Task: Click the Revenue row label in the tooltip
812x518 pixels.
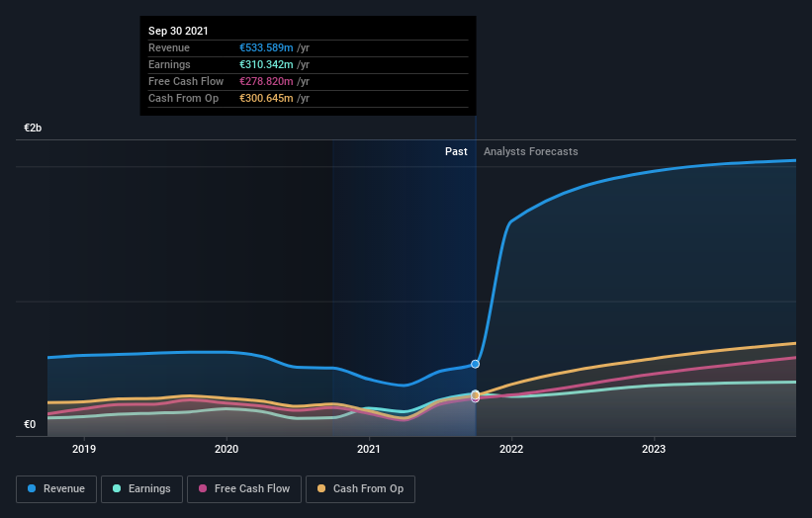Action: 169,47
